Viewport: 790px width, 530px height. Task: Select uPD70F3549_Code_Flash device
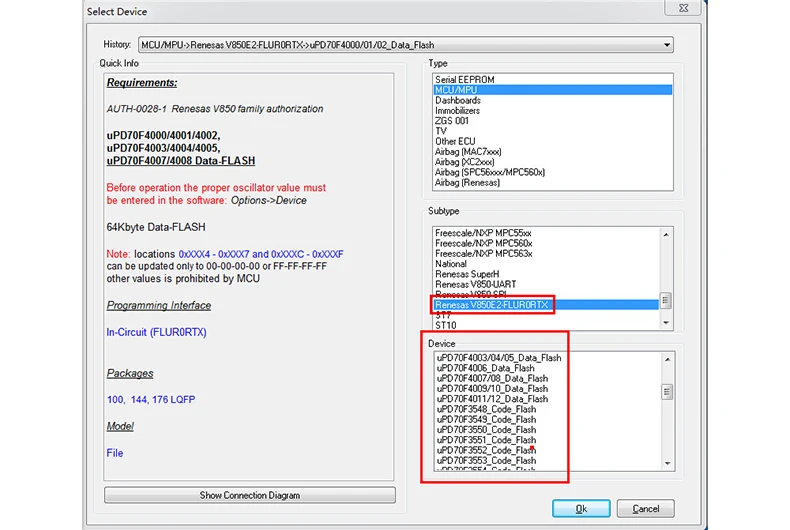[548, 420]
